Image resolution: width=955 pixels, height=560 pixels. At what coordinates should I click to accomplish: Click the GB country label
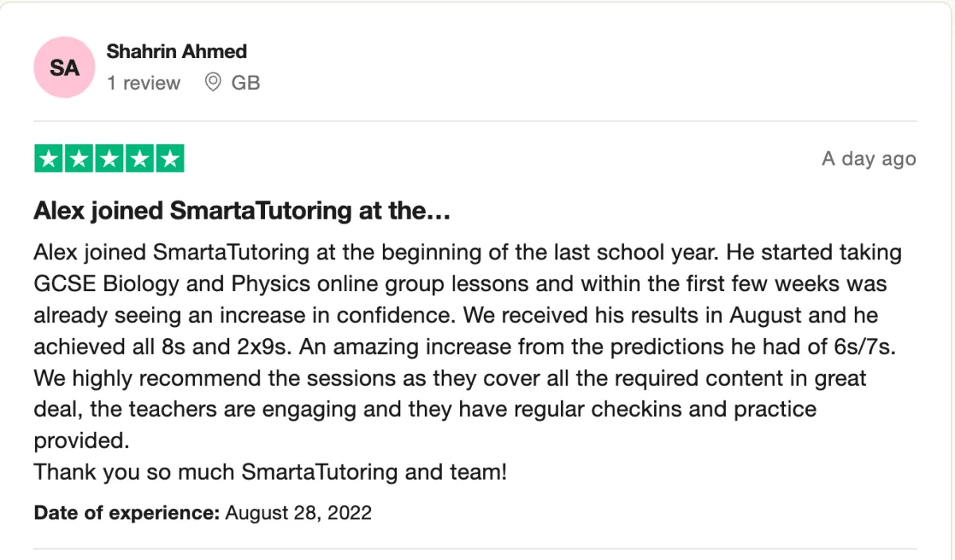(245, 83)
